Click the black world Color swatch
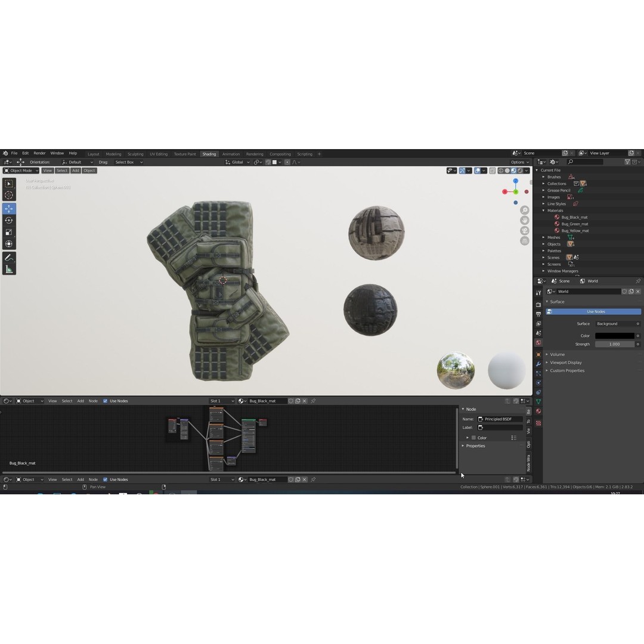Image resolution: width=644 pixels, height=644 pixels. coord(614,336)
